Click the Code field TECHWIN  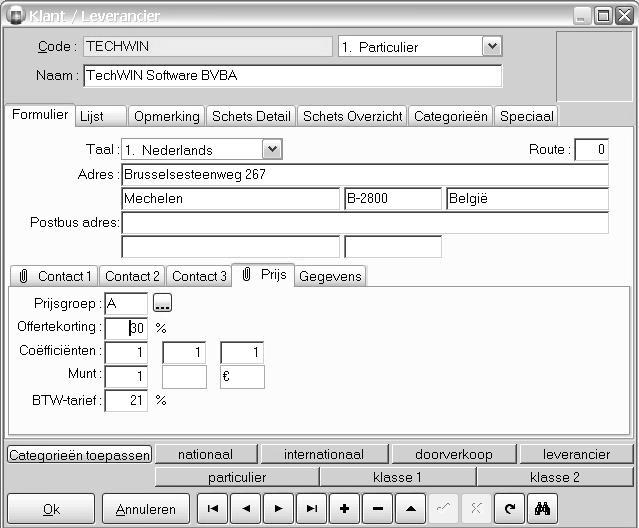point(208,46)
